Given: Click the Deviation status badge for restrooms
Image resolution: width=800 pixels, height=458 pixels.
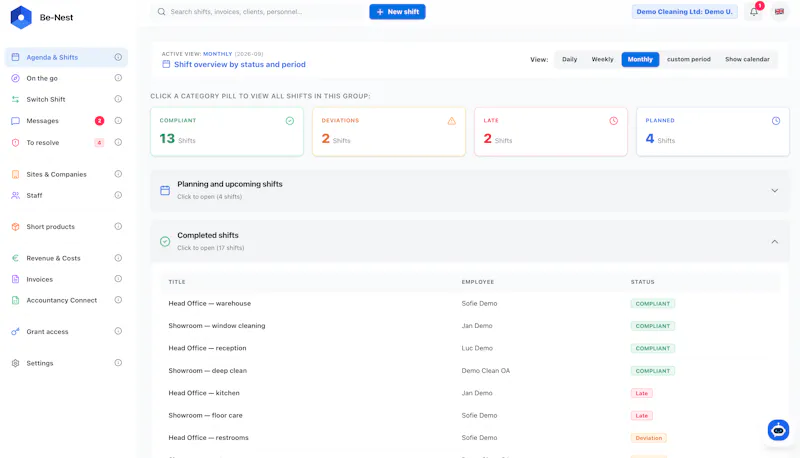Looking at the screenshot, I should tap(648, 438).
